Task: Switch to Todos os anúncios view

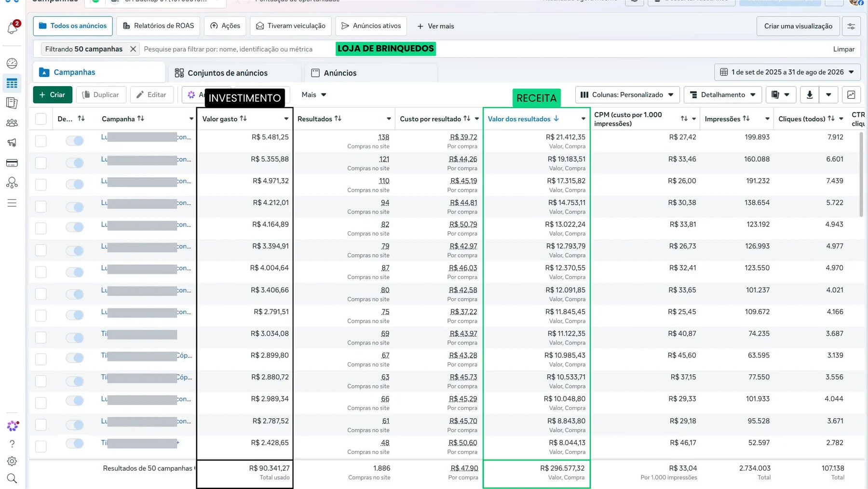Action: [73, 26]
